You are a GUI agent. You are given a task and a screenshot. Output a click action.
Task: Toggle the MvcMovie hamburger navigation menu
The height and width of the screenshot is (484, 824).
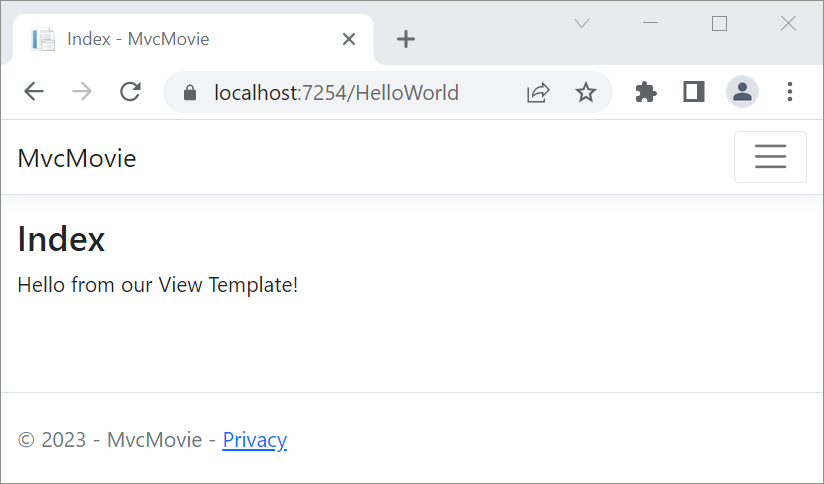coord(770,157)
